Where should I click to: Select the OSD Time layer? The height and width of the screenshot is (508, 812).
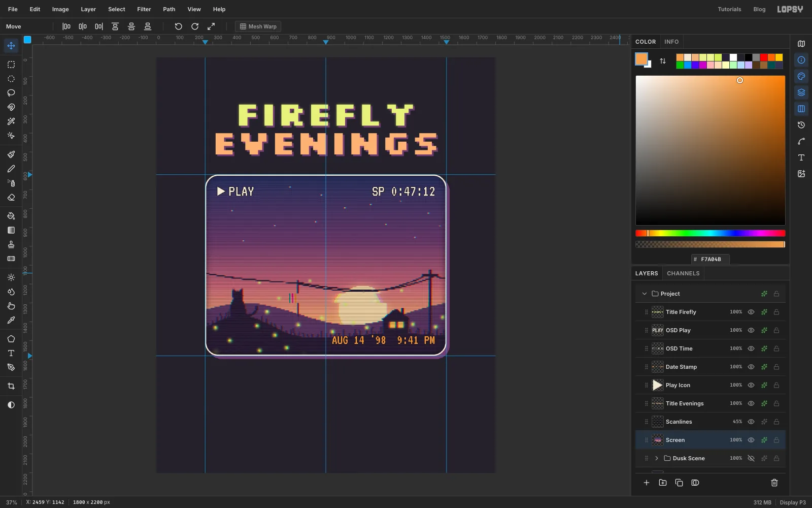point(710,348)
